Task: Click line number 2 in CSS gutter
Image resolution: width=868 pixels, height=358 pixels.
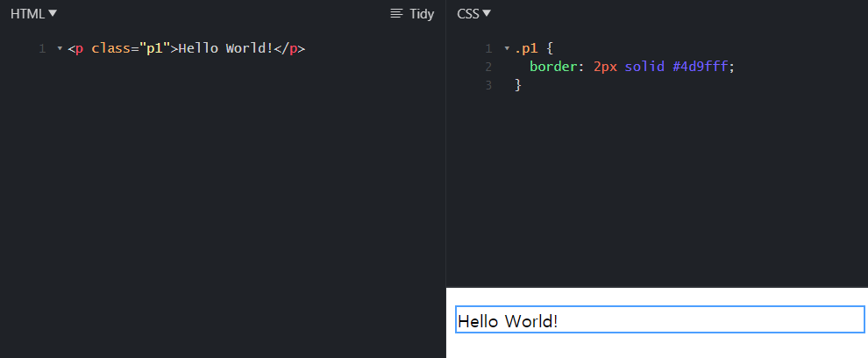Action: pos(488,67)
